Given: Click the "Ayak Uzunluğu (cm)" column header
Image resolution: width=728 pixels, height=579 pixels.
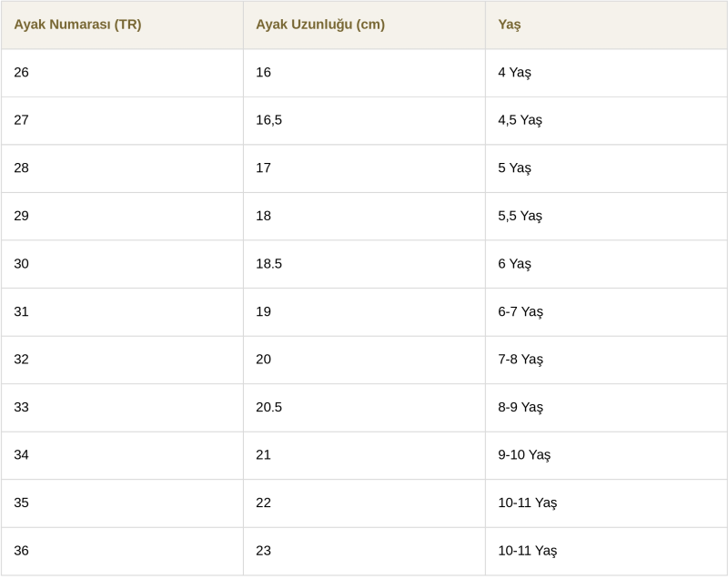Looking at the screenshot, I should coord(320,25).
